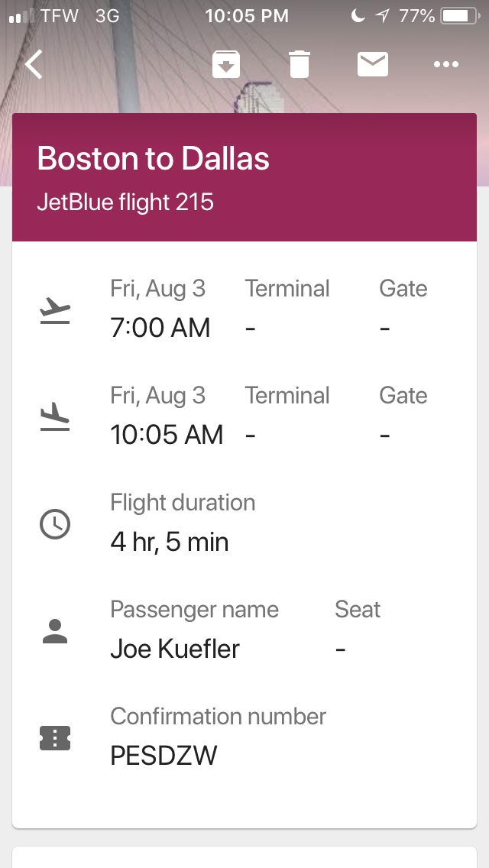Tap the departure Gate label
489x868 pixels.
pyautogui.click(x=403, y=289)
